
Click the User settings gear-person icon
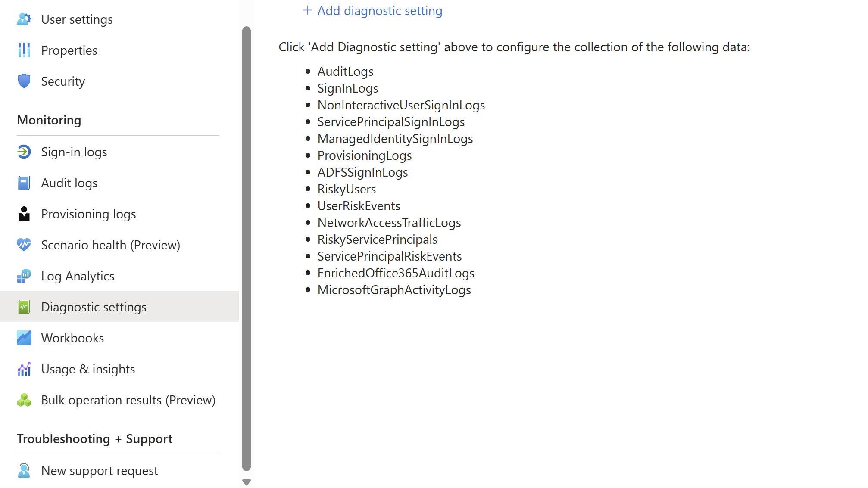coord(24,19)
